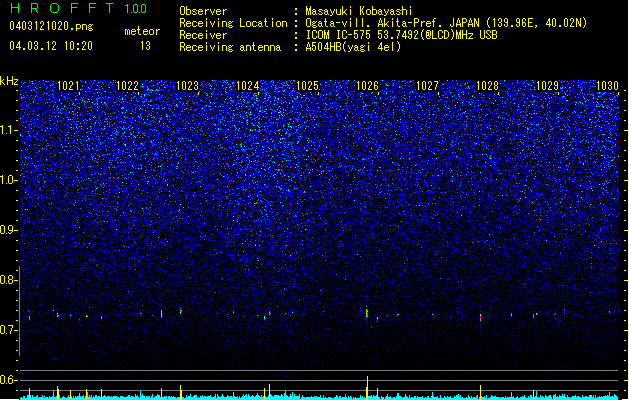Click the 1027 time axis marker
This screenshot has width=629, height=400.
[x=427, y=86]
